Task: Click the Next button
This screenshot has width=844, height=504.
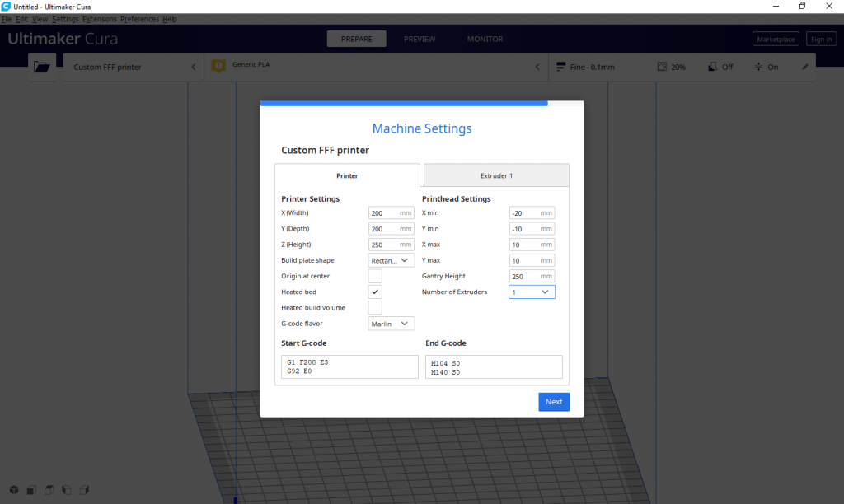Action: coord(554,402)
